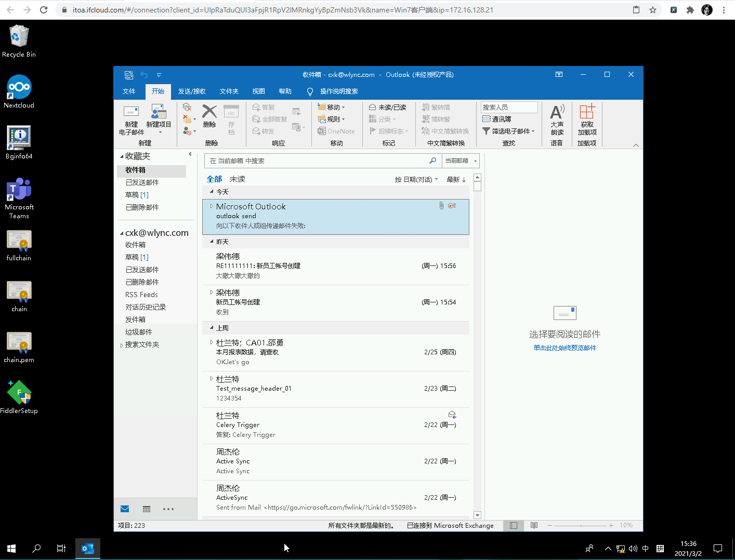Click the Outlook undo arrow in title bar
This screenshot has height=560, width=735.
[x=144, y=75]
